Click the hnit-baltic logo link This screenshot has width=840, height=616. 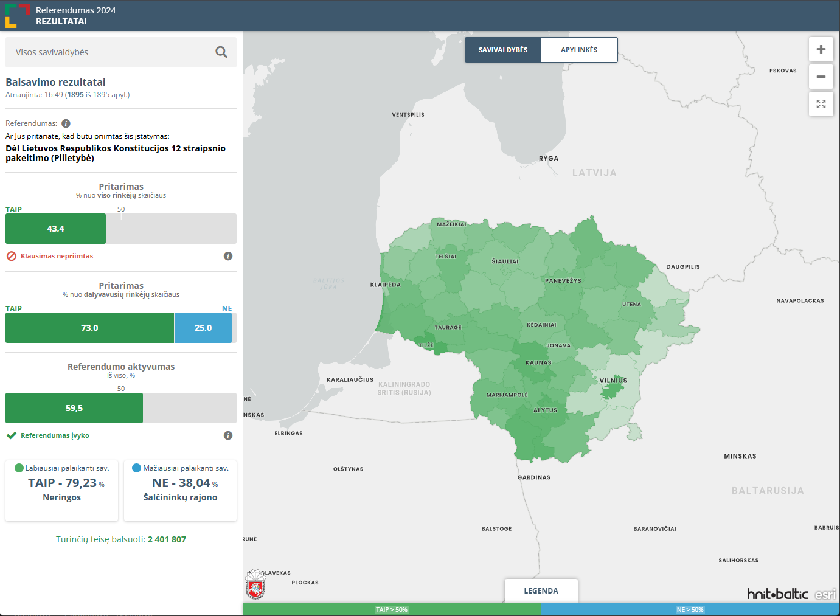pyautogui.click(x=777, y=594)
